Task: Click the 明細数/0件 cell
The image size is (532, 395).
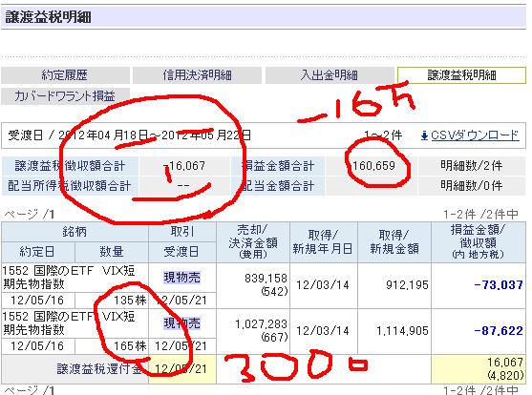Action: (472, 185)
